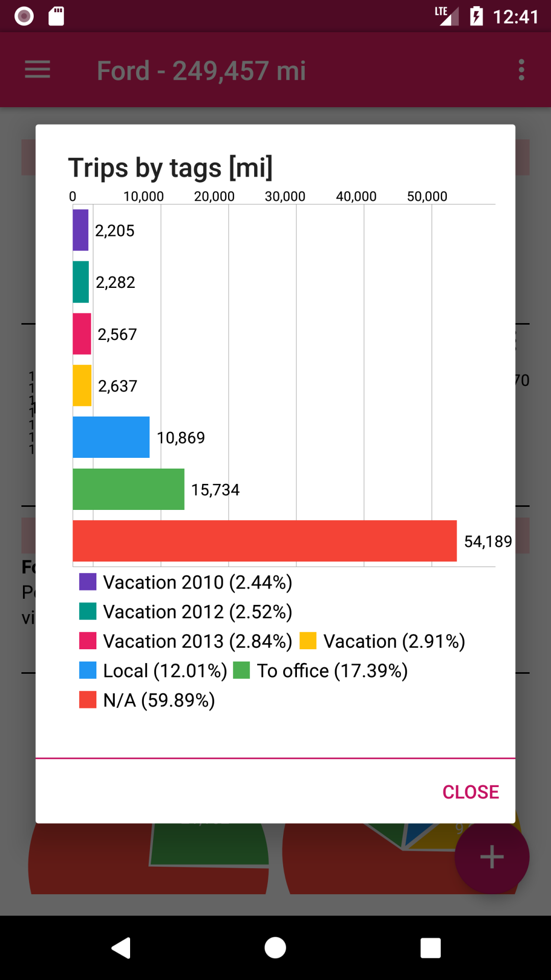Tap the purple Vacation 2010 legend swatch
The width and height of the screenshot is (551, 980).
[x=88, y=582]
